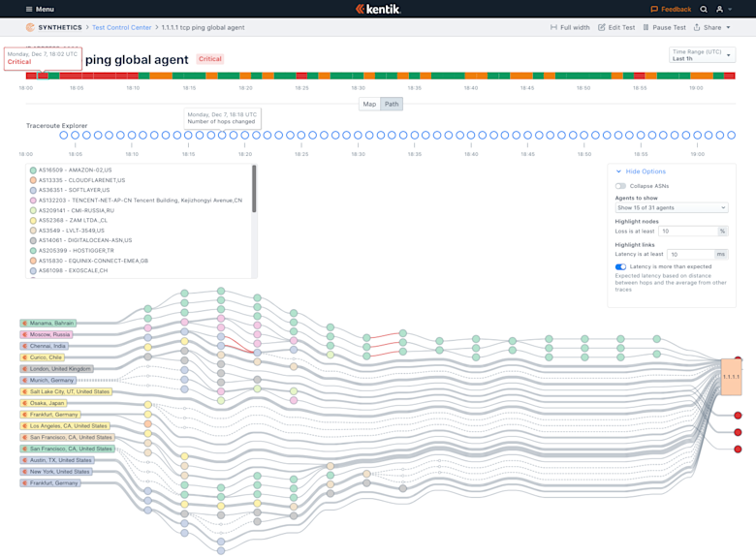Select AS14061 DIGITALOCEAN-ASN legend entry
Screen dimensions: 756x558
81,240
